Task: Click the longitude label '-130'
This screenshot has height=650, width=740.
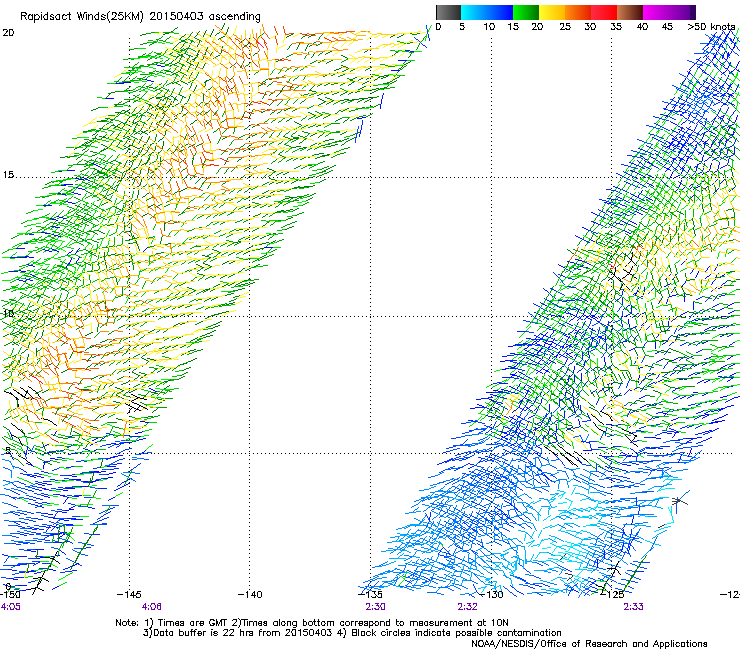Action: [x=491, y=594]
